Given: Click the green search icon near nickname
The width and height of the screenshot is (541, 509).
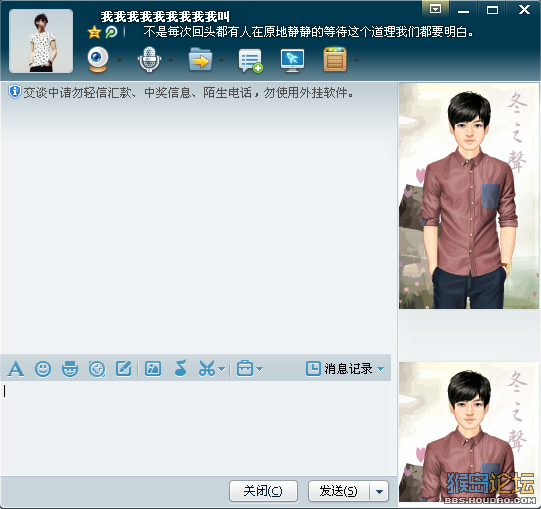Looking at the screenshot, I should point(111,32).
